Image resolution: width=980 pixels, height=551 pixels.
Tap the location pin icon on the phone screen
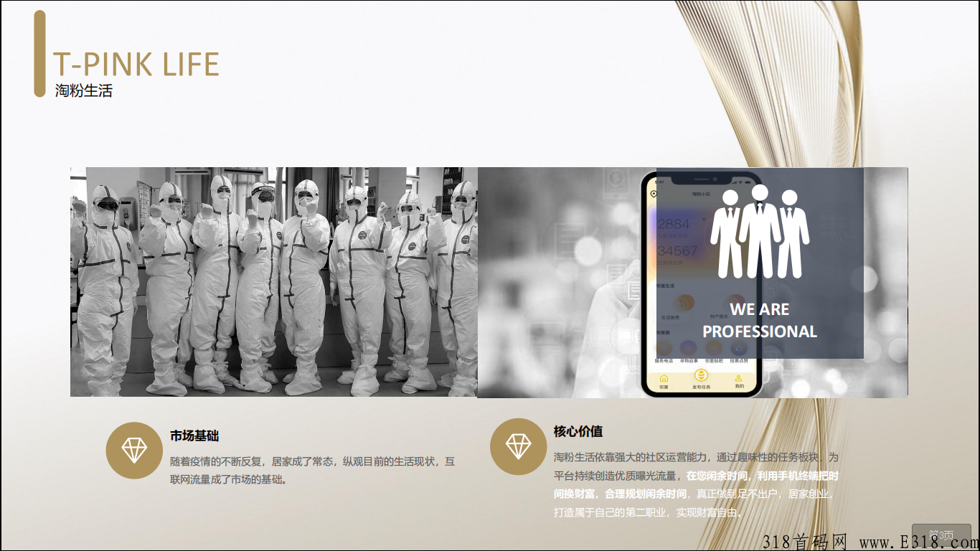654,194
